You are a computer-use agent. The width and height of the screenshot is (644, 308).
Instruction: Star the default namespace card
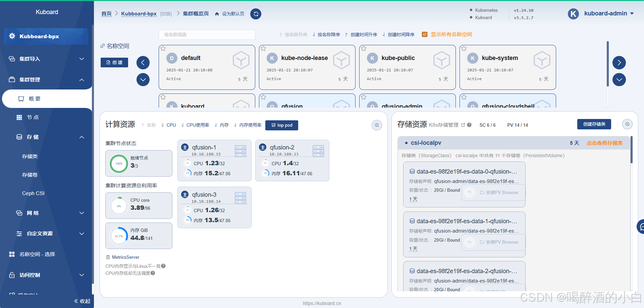(163, 49)
